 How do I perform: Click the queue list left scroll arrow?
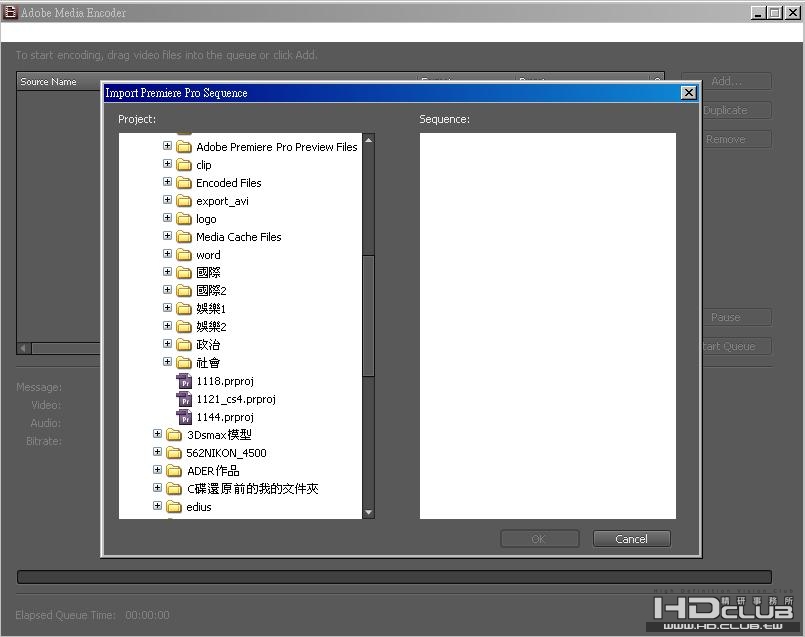[x=24, y=349]
